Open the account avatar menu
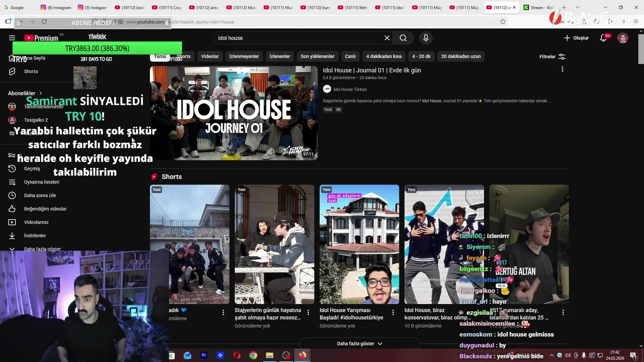The height and width of the screenshot is (362, 644). tap(623, 38)
